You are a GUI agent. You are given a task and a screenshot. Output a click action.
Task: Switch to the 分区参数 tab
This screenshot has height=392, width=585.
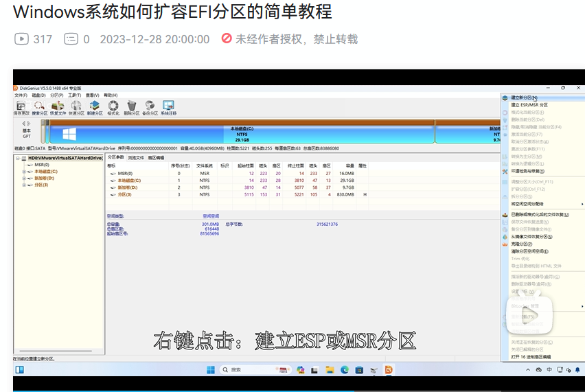[116, 157]
